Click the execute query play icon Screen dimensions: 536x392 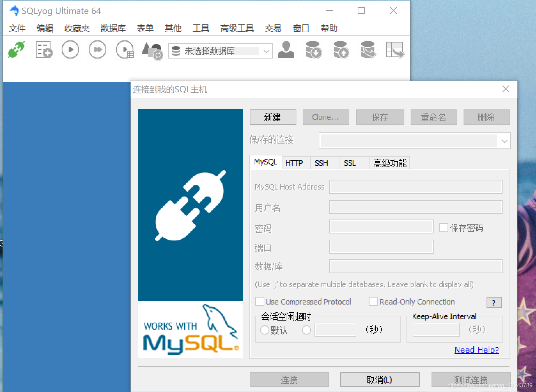point(70,50)
